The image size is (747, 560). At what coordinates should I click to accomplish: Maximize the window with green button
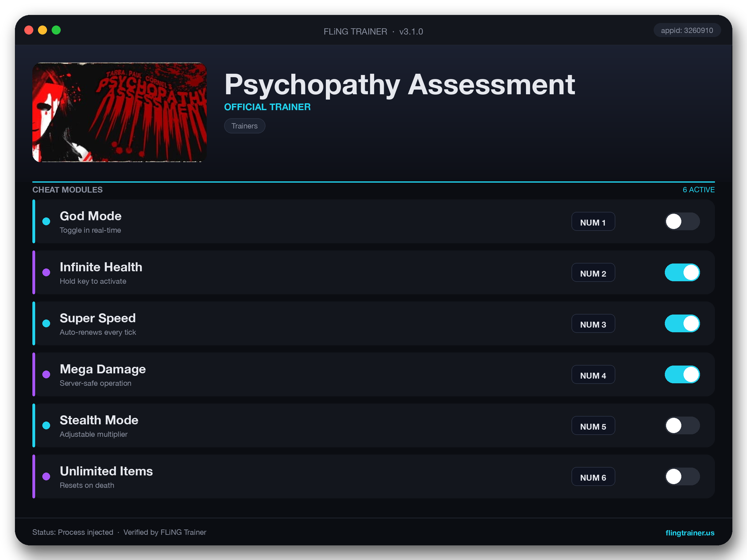pos(56,30)
